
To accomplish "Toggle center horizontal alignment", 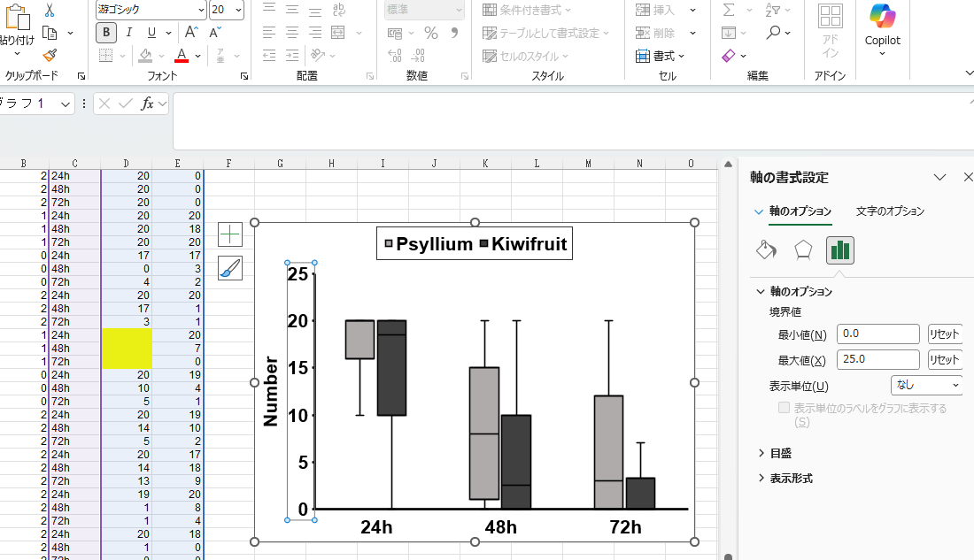I will pyautogui.click(x=292, y=32).
